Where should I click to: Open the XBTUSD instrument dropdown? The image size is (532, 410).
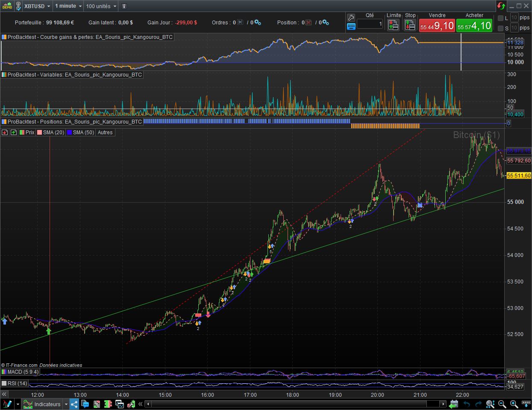pos(37,6)
